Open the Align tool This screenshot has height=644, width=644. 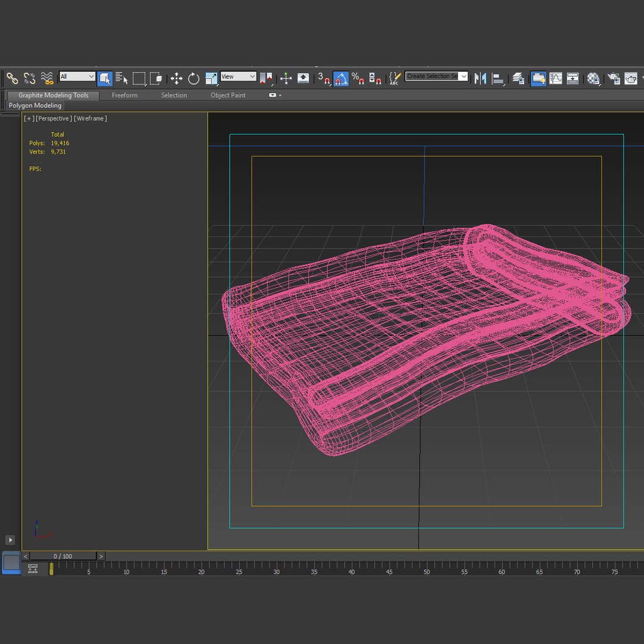point(498,78)
